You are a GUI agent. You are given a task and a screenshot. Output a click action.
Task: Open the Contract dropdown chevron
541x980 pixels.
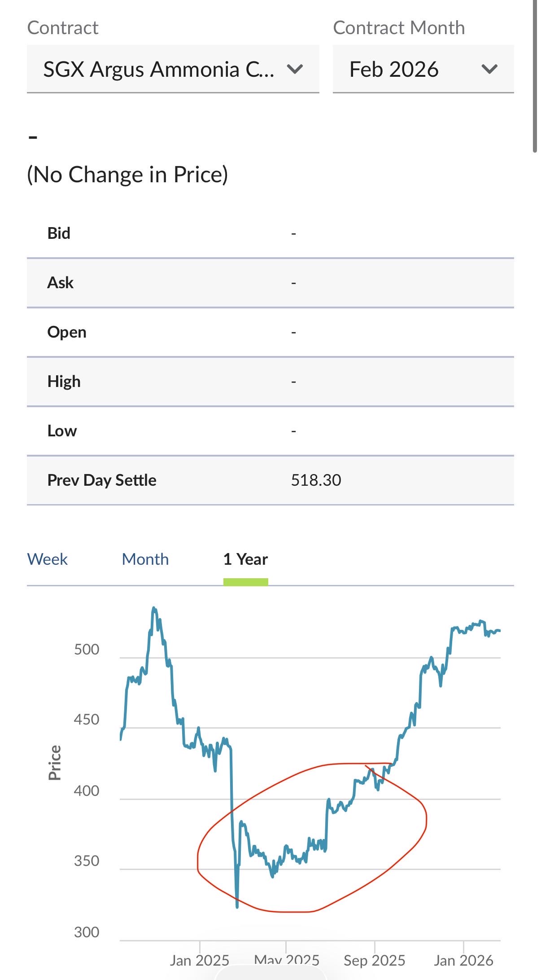(295, 70)
